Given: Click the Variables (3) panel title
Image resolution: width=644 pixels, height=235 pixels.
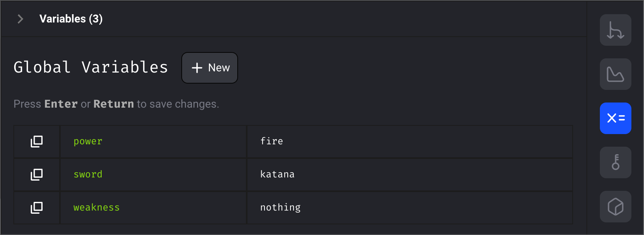Looking at the screenshot, I should pos(71,19).
